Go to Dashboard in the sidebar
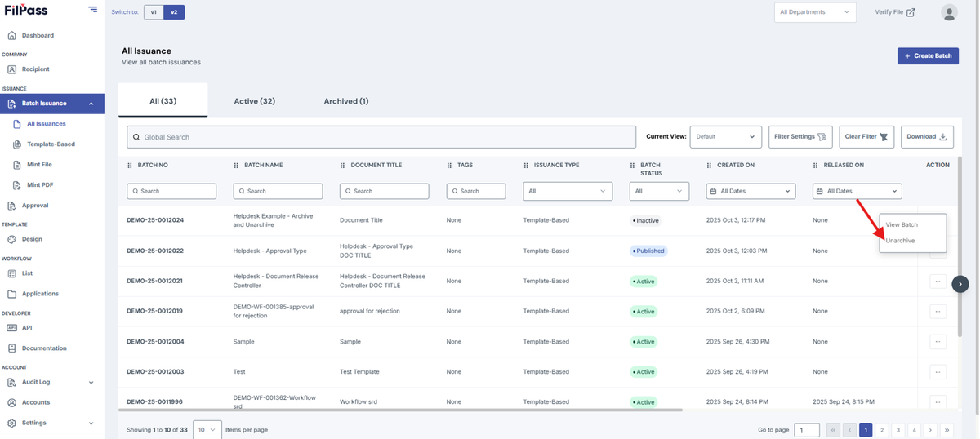 [38, 35]
